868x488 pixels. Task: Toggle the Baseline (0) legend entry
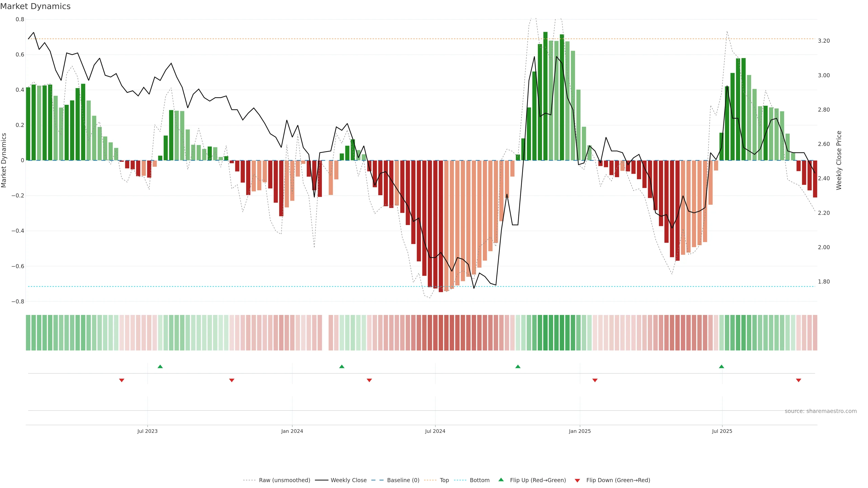coord(403,480)
